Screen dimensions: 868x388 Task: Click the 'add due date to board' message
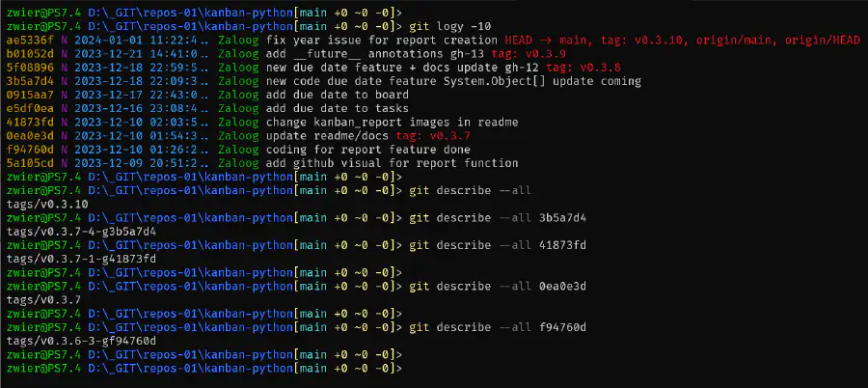[x=338, y=95]
